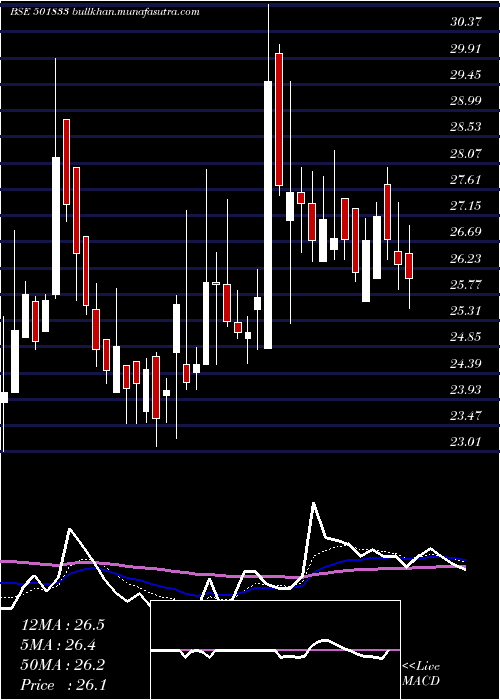Click inside the MACD inset chart box
Viewport: 500px width, 700px height.
275,650
